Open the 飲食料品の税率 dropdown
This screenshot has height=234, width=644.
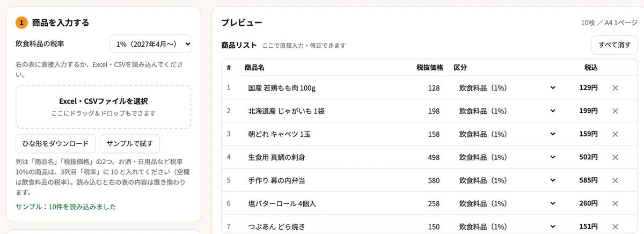click(x=150, y=43)
